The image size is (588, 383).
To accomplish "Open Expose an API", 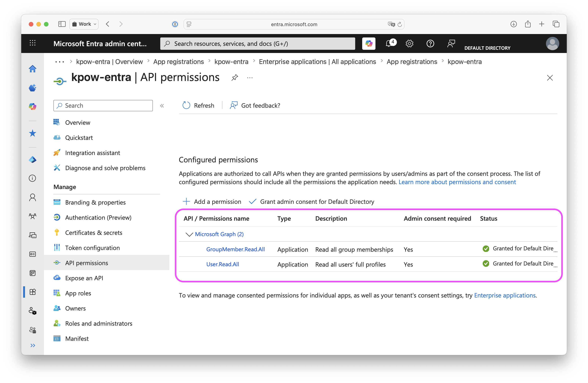I will pos(84,278).
